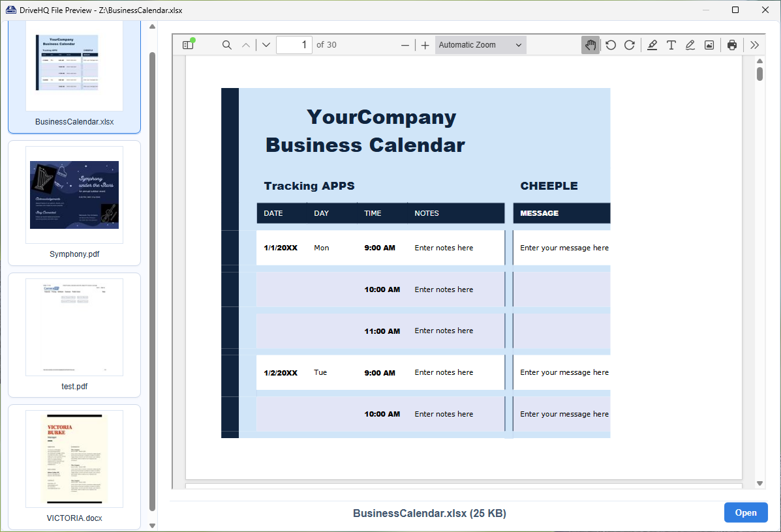Click 'Enter your message here' in Tue row
The image size is (781, 532).
tap(564, 372)
